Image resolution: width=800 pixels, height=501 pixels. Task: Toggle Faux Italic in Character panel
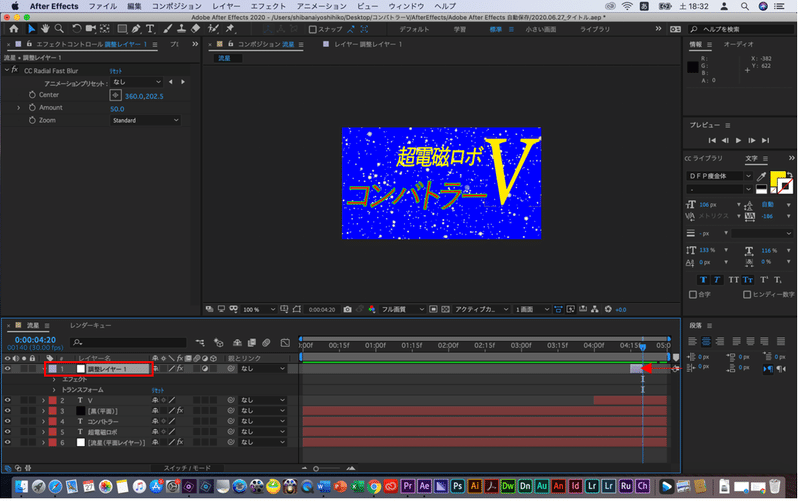coord(717,280)
